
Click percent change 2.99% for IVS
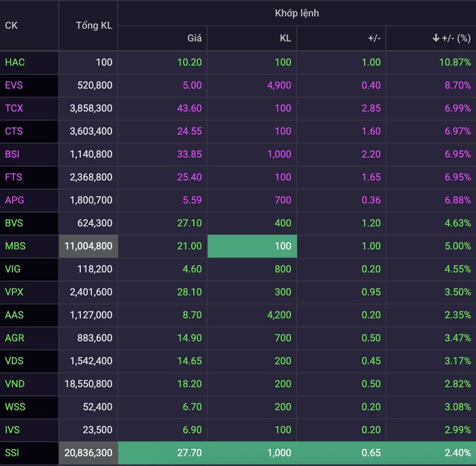(x=458, y=430)
